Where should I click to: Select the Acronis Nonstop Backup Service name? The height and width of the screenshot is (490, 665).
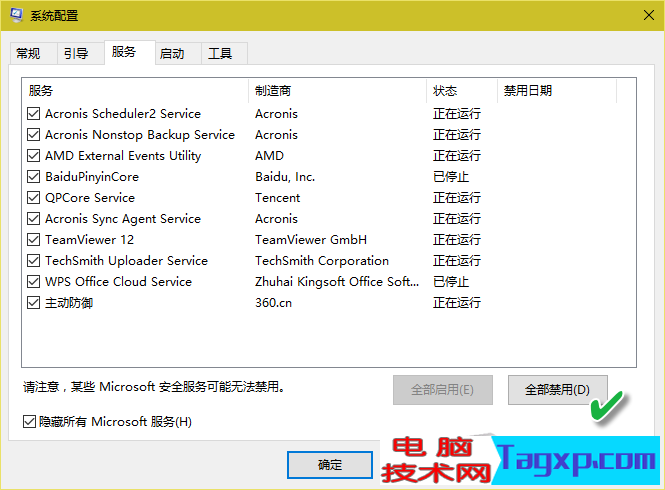(140, 134)
